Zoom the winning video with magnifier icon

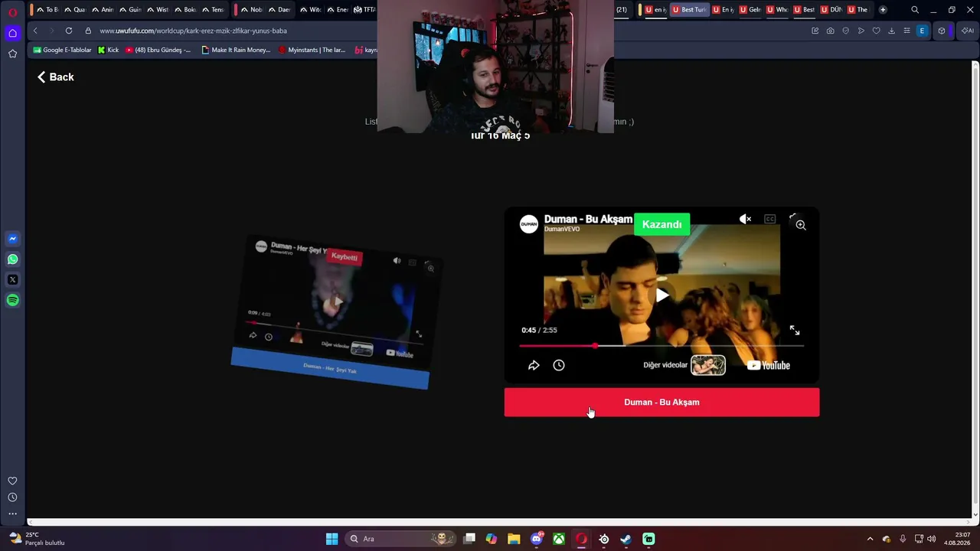(801, 225)
